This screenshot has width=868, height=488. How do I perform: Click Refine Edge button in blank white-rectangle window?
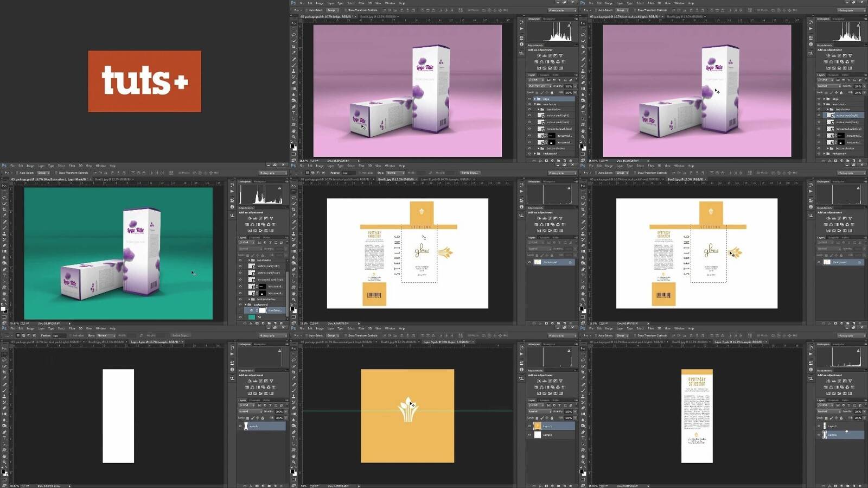(180, 335)
